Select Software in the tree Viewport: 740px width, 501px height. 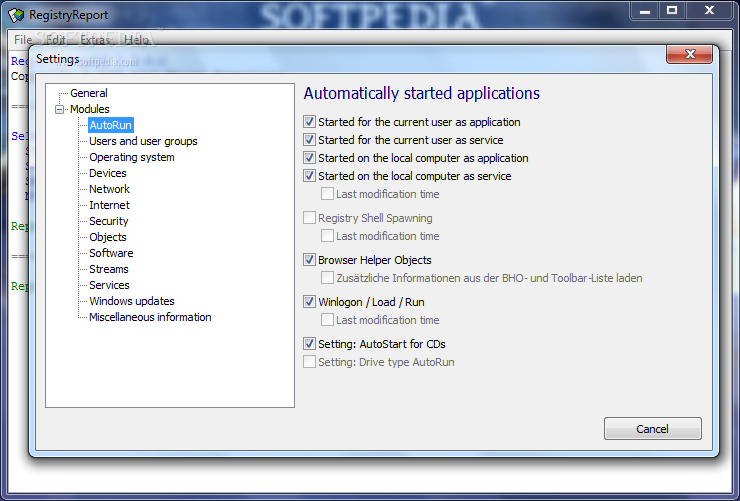(x=111, y=253)
